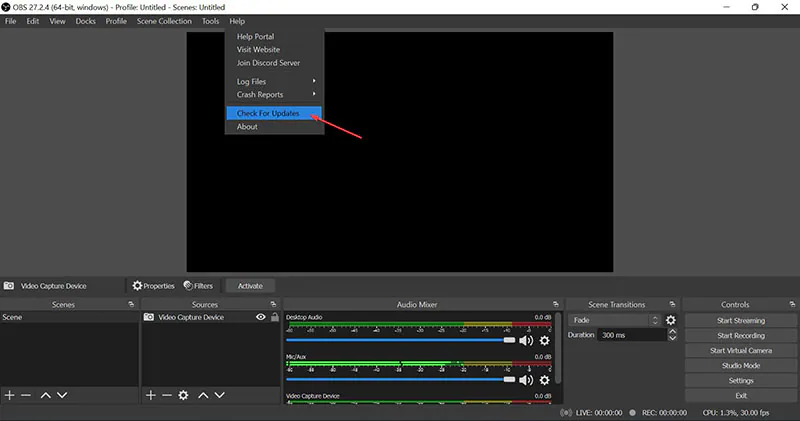800x421 pixels.
Task: Mute Mic/Aux speaker icon
Action: pyautogui.click(x=526, y=380)
